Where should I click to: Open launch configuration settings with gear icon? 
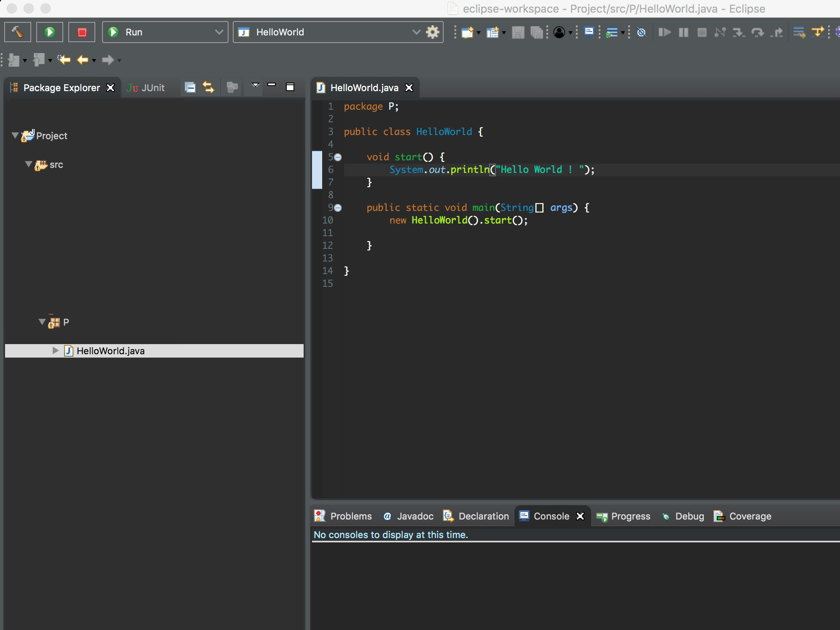tap(433, 32)
